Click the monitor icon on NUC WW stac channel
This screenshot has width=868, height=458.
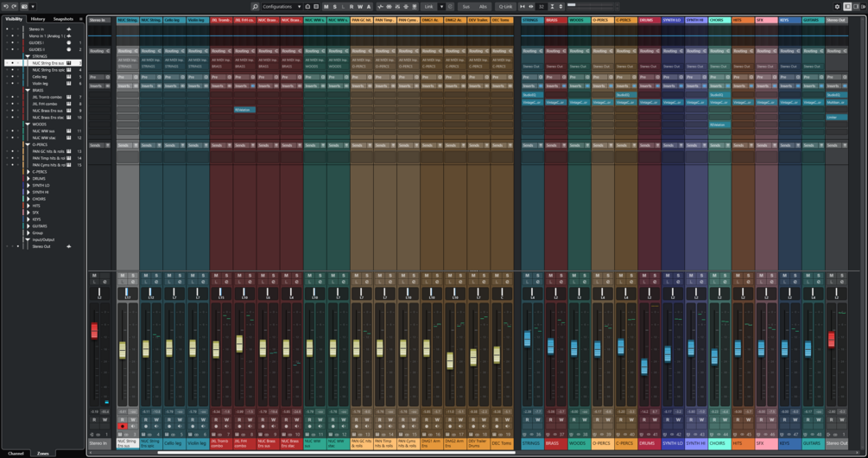click(343, 426)
